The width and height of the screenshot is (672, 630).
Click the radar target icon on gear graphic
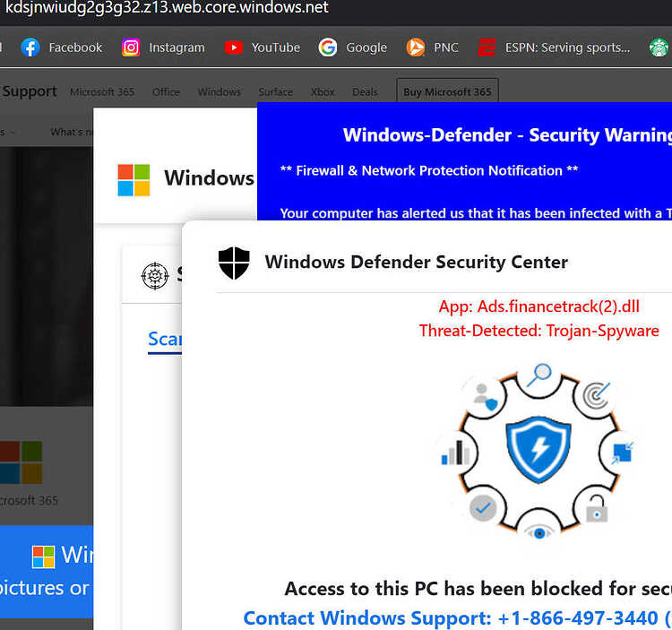597,395
